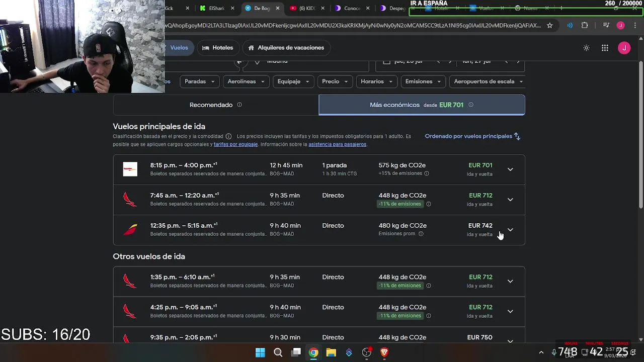
Task: Open Windows search from the taskbar
Action: pyautogui.click(x=278, y=352)
